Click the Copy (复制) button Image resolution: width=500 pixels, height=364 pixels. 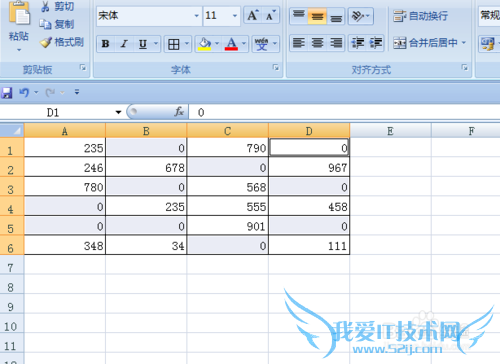pos(57,24)
